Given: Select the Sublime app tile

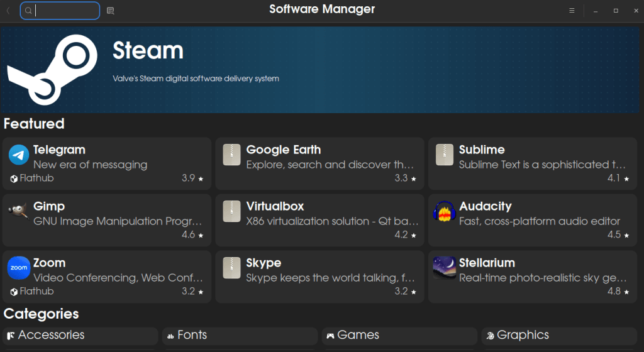Looking at the screenshot, I should (533, 163).
